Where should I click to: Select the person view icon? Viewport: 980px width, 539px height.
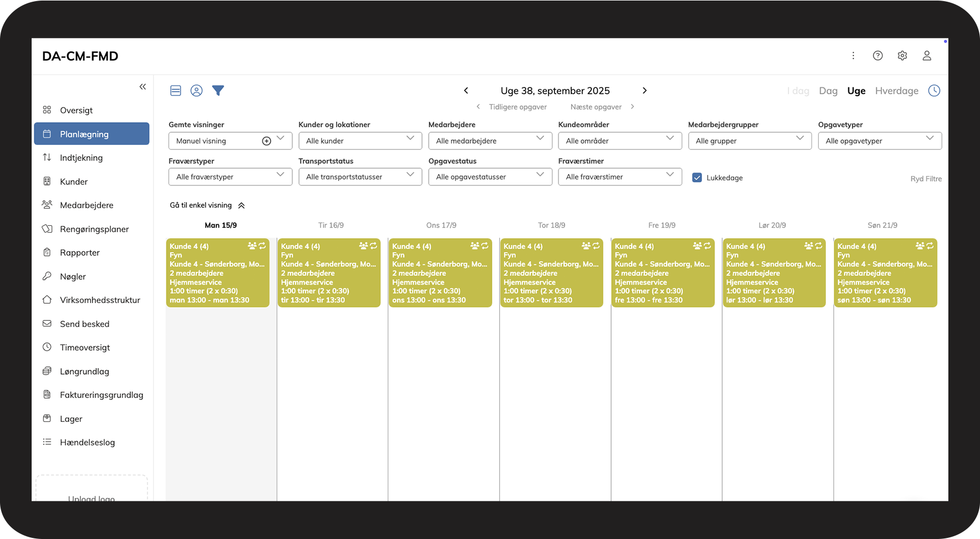(x=196, y=90)
